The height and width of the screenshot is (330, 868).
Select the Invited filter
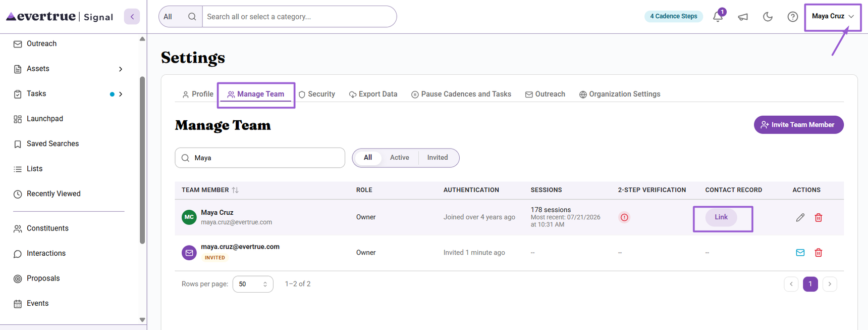(438, 158)
